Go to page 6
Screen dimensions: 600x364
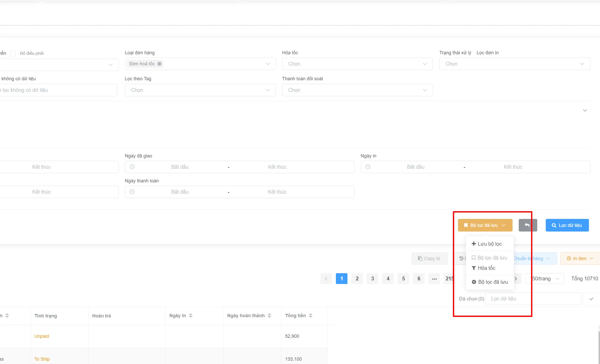pos(419,279)
